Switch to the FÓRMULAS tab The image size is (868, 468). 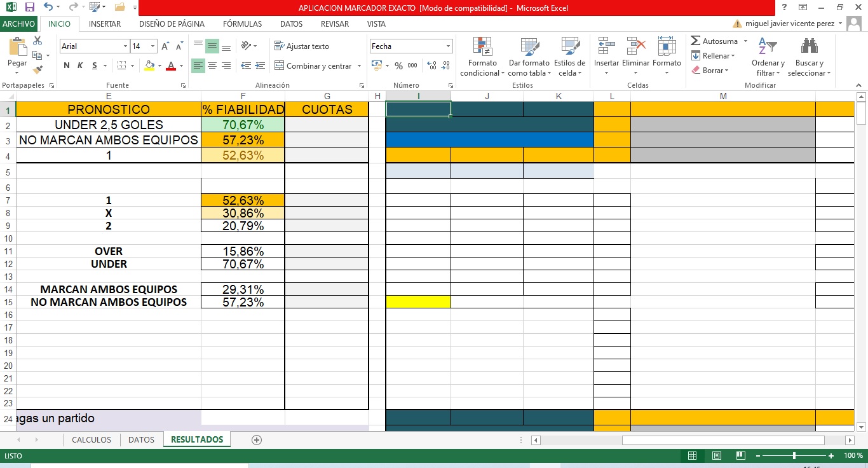[x=242, y=24]
